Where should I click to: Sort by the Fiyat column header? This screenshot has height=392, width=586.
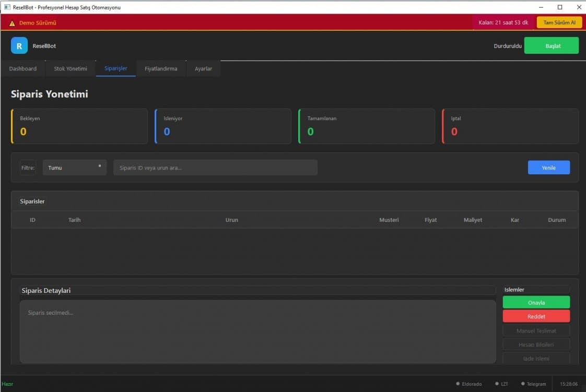coord(430,220)
